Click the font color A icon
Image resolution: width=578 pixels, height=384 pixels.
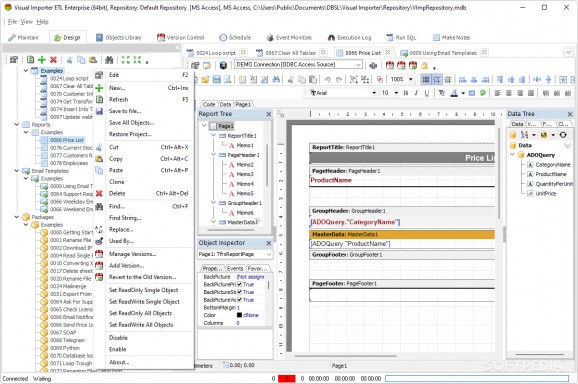point(454,93)
